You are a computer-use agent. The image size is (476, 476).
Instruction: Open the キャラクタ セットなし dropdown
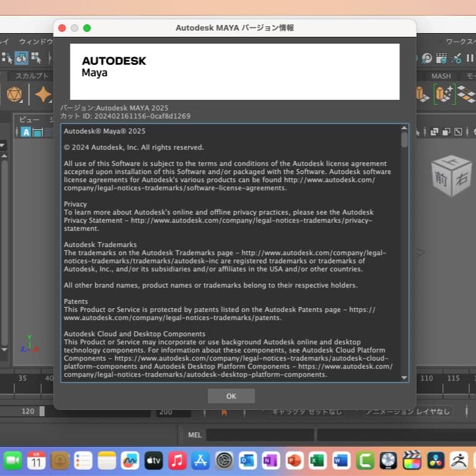coord(306,412)
